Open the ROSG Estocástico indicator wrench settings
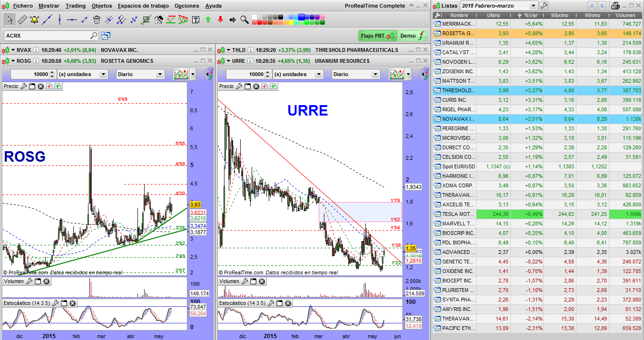Screen dimensions: 644x340 [55, 302]
